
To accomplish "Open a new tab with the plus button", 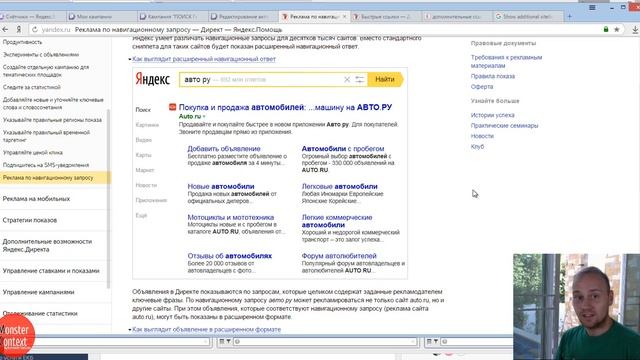I will coord(569,16).
